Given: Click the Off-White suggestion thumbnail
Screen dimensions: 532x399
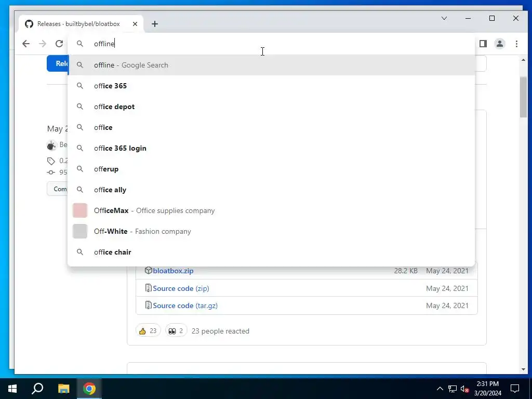Looking at the screenshot, I should point(79,231).
